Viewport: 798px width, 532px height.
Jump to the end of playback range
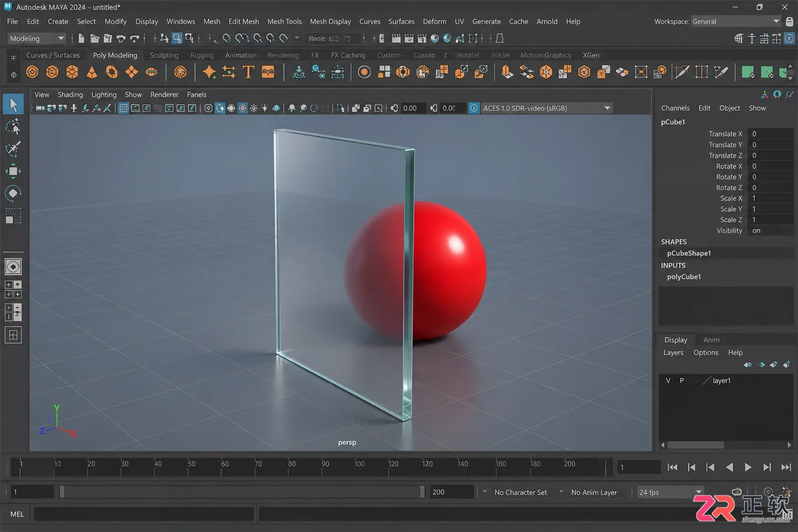tap(786, 467)
